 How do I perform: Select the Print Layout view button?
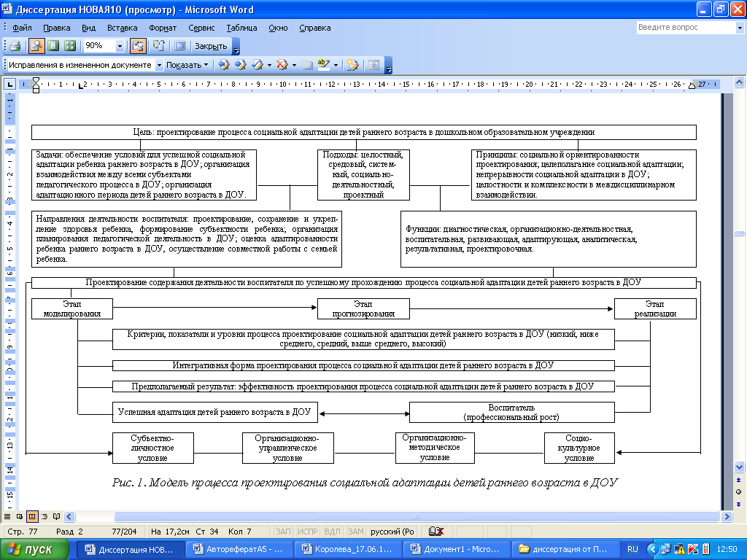click(32, 516)
